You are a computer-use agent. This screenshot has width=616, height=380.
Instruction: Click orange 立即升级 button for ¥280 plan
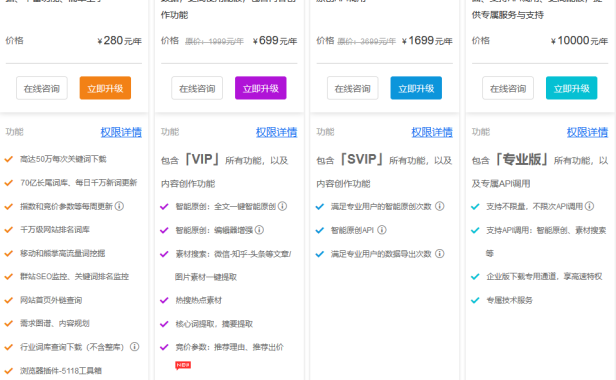point(105,88)
